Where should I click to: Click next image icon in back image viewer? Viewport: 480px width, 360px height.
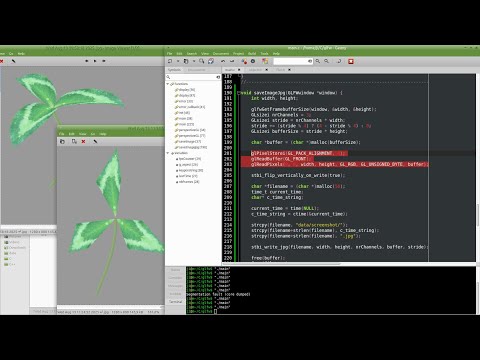[x=104, y=61]
